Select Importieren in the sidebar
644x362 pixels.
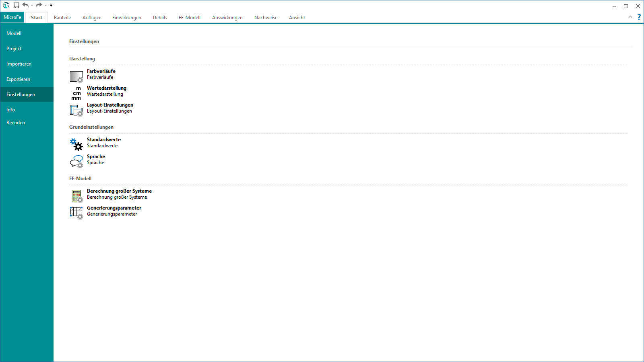27,64
